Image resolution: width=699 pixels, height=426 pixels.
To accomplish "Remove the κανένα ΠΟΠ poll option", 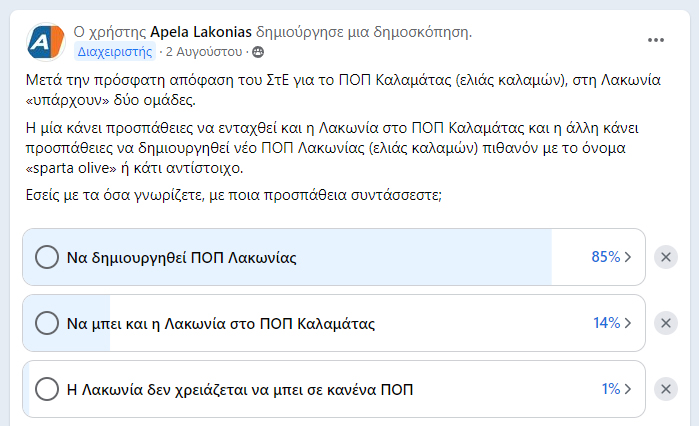I will 666,389.
